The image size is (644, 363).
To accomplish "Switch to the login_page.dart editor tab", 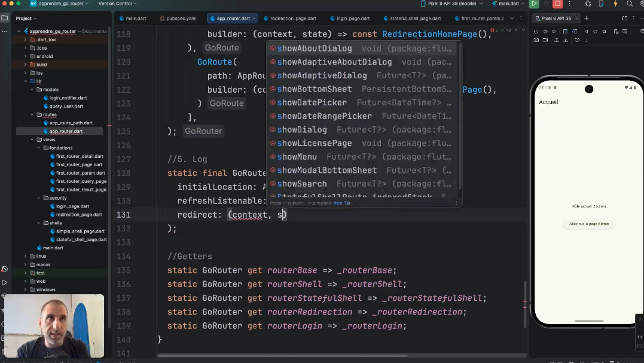I will 351,19.
